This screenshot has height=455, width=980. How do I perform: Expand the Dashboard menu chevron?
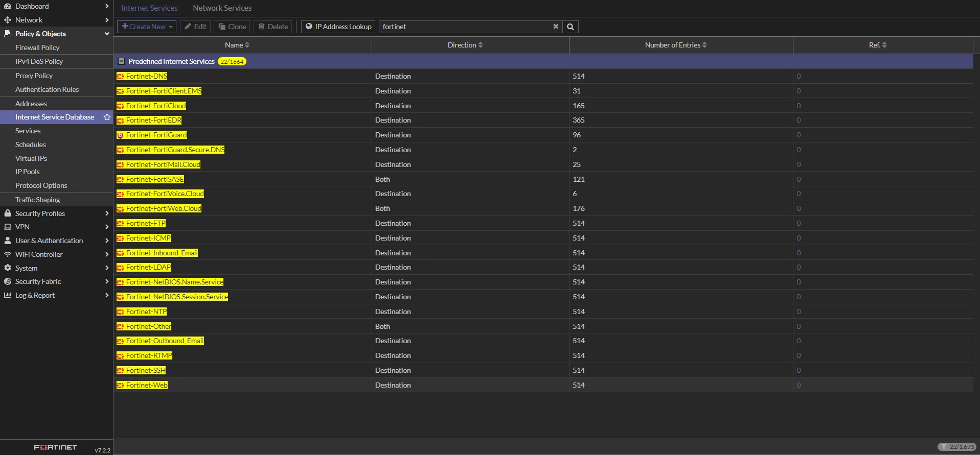tap(106, 6)
